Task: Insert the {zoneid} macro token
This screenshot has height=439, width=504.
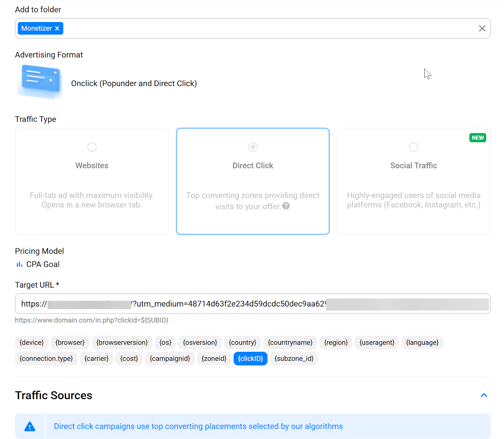Action: tap(214, 359)
